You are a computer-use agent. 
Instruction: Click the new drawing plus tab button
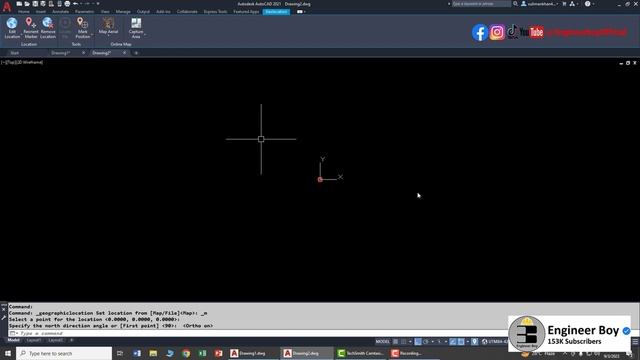click(x=136, y=53)
